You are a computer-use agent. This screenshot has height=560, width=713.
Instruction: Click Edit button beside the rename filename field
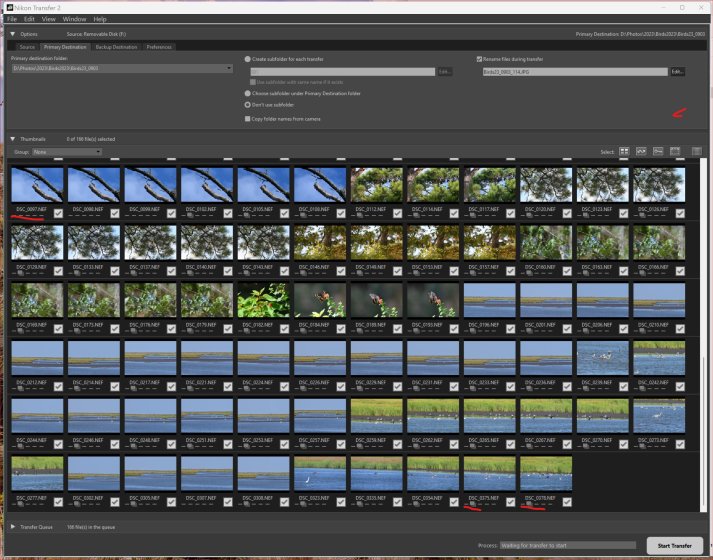pos(677,72)
